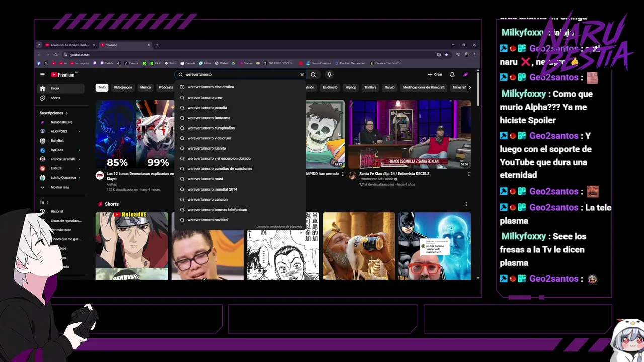Bookmark this page with the star icon

click(446, 54)
